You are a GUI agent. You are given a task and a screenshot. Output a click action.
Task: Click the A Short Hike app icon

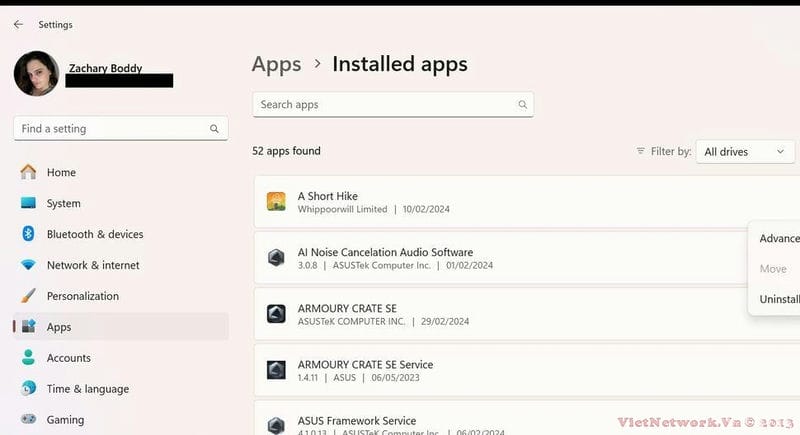click(x=276, y=201)
